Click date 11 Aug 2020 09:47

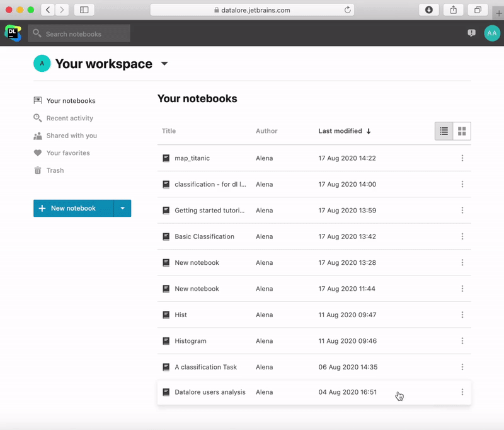(x=347, y=315)
